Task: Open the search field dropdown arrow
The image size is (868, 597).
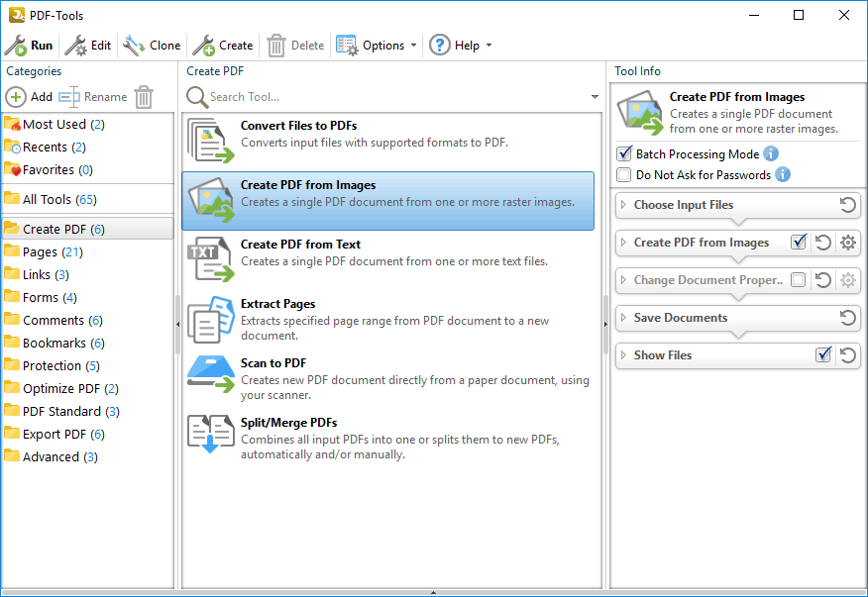Action: pos(595,97)
